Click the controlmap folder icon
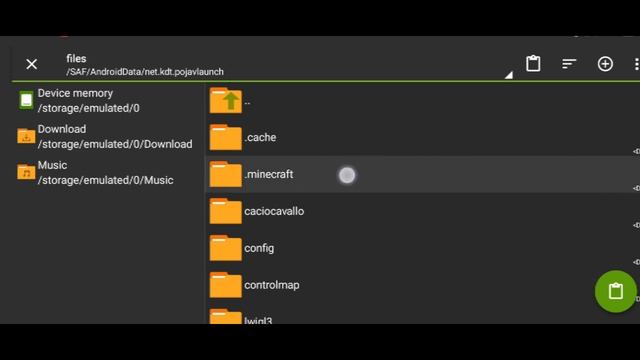Image resolution: width=640 pixels, height=360 pixels. (x=225, y=285)
